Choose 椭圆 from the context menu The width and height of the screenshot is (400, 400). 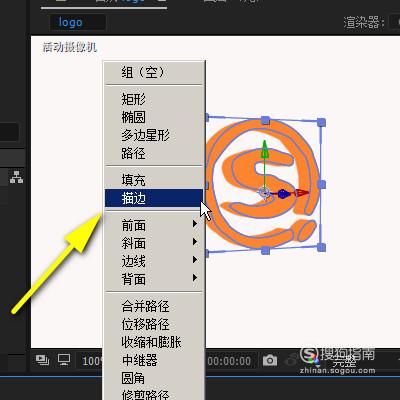(154, 117)
